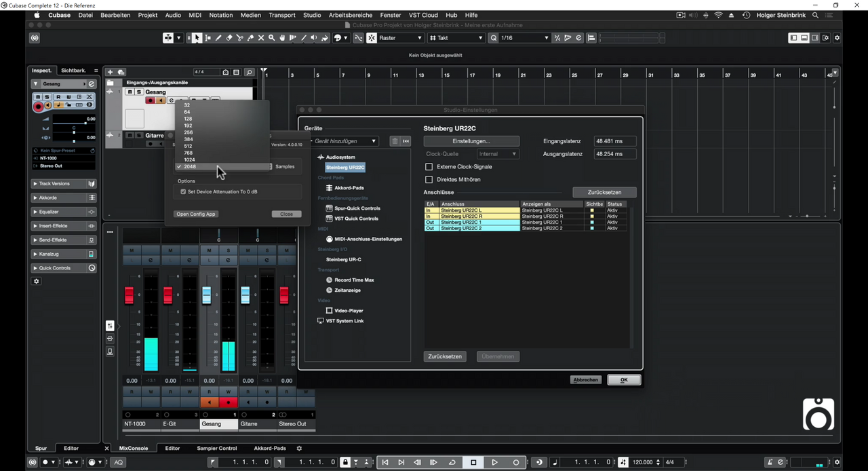868x471 pixels.
Task: Select the Comp hand tool
Action: (x=283, y=38)
